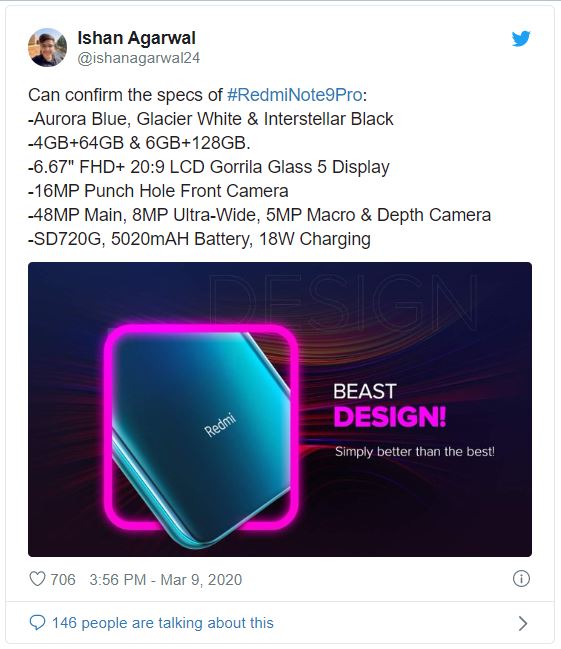Click the '48MP Main, 8MP Ultra-Wide' tweet line

pos(260,215)
